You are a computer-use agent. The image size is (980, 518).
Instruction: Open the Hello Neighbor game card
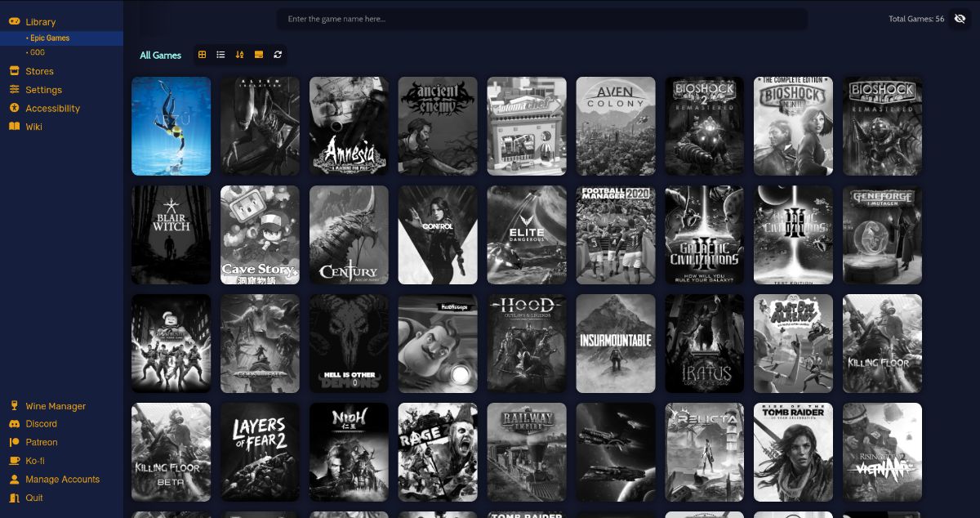point(438,343)
